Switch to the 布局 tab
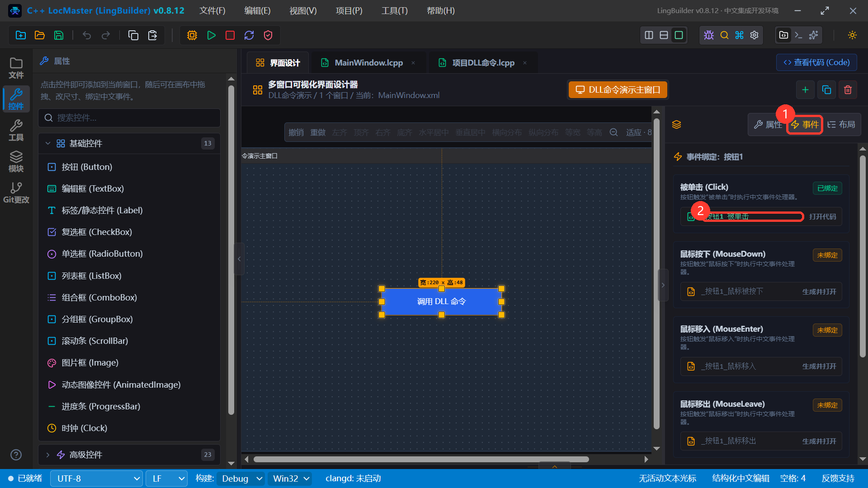 click(x=841, y=125)
